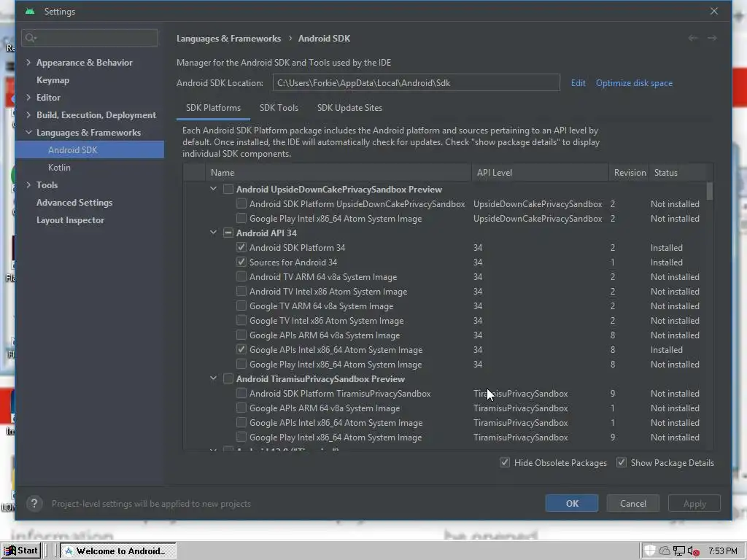
Task: Toggle Show Package Details checkbox
Action: click(622, 462)
